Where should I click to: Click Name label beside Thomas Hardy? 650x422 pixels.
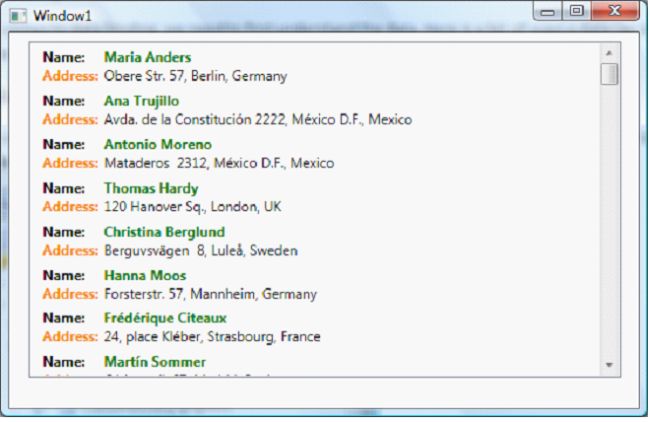[x=63, y=188]
